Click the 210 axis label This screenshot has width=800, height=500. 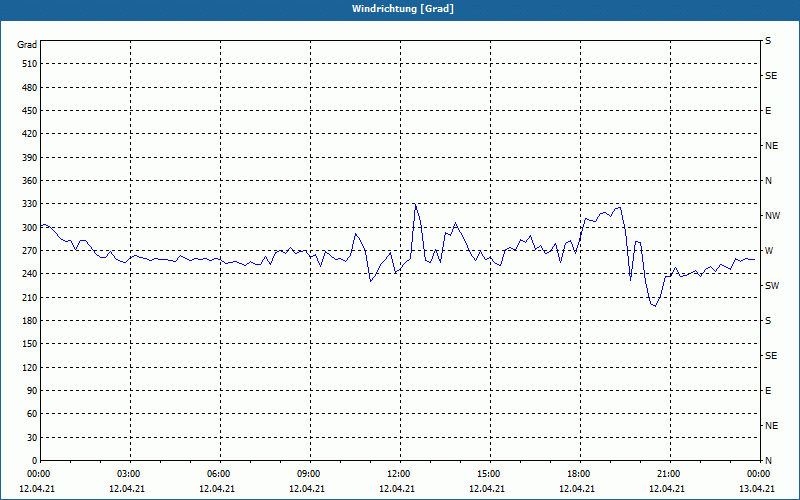click(30, 297)
